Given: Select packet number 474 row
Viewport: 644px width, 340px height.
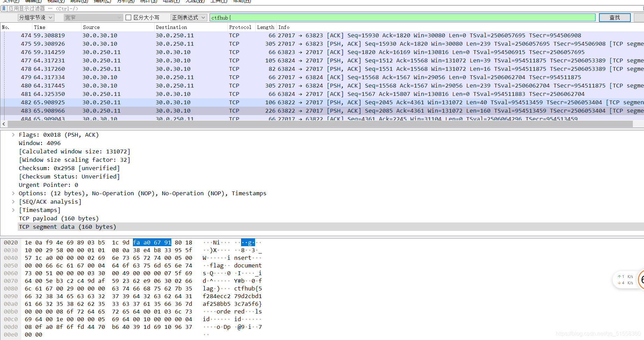Looking at the screenshot, I should pos(322,35).
